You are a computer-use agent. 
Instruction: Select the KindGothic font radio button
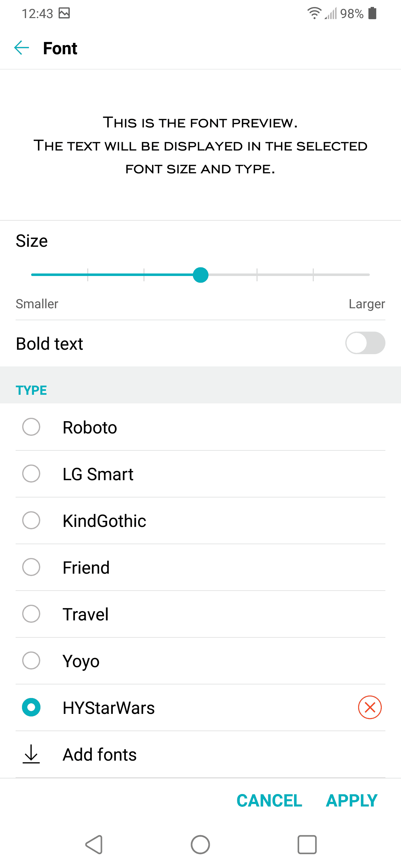(x=31, y=520)
